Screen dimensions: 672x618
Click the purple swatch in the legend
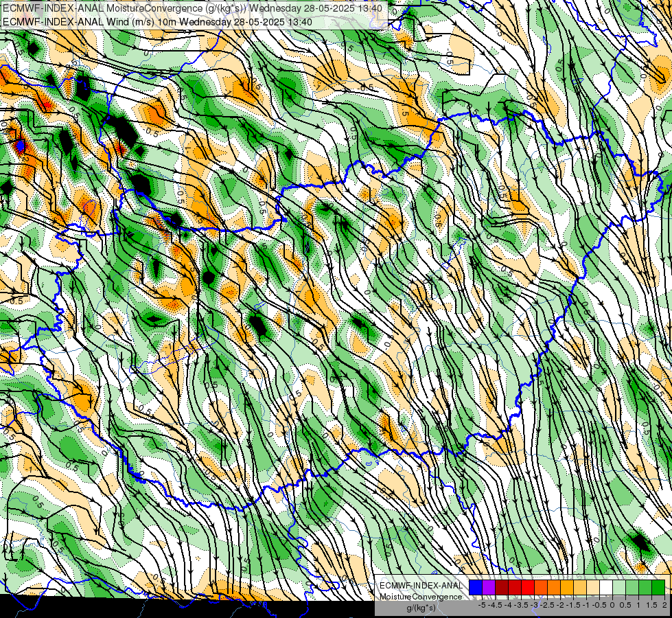click(489, 587)
